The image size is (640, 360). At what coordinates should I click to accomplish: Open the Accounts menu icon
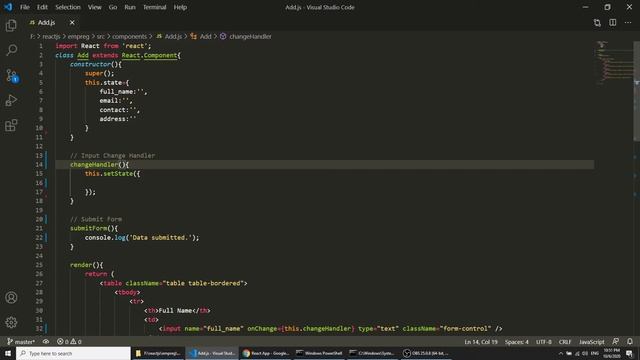pyautogui.click(x=11, y=298)
